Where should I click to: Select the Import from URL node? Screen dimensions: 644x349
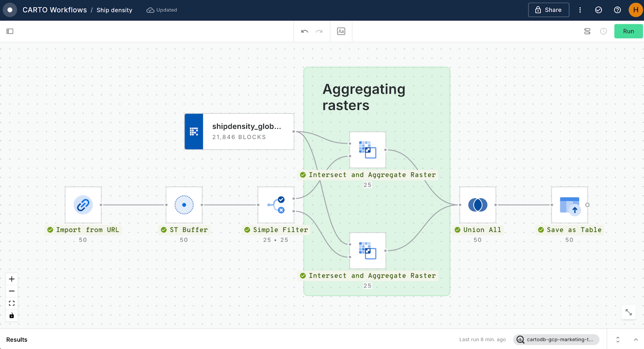[83, 205]
